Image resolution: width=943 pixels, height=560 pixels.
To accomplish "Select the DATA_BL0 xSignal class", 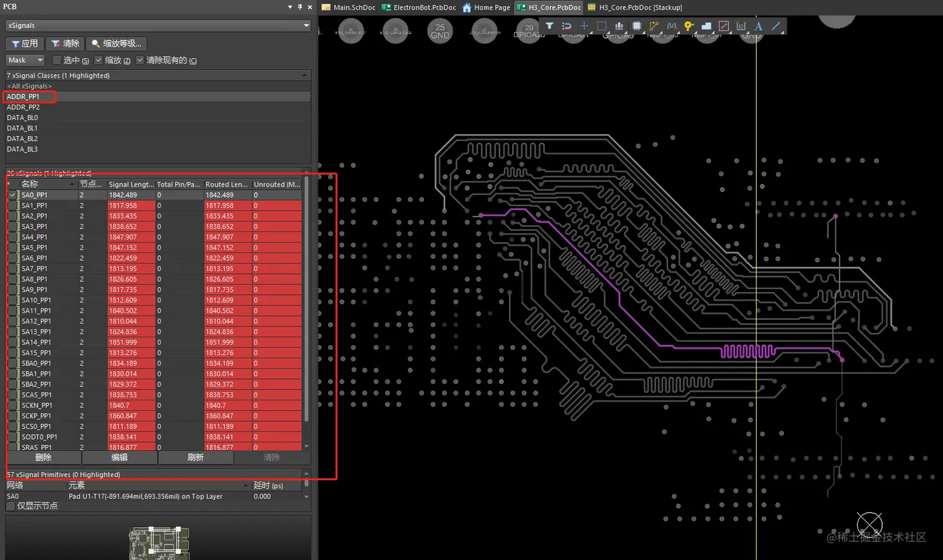I will coord(158,118).
